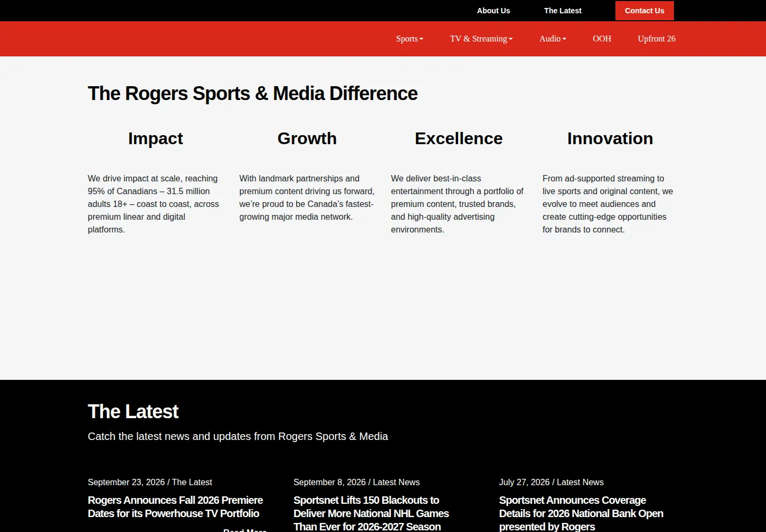
Task: Open the About Us page
Action: (x=493, y=11)
